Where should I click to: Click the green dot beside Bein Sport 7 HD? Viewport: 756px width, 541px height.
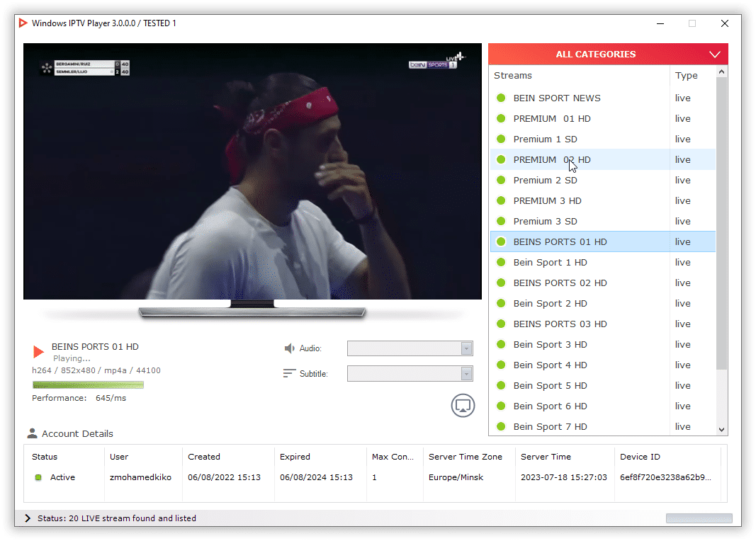[x=501, y=426]
